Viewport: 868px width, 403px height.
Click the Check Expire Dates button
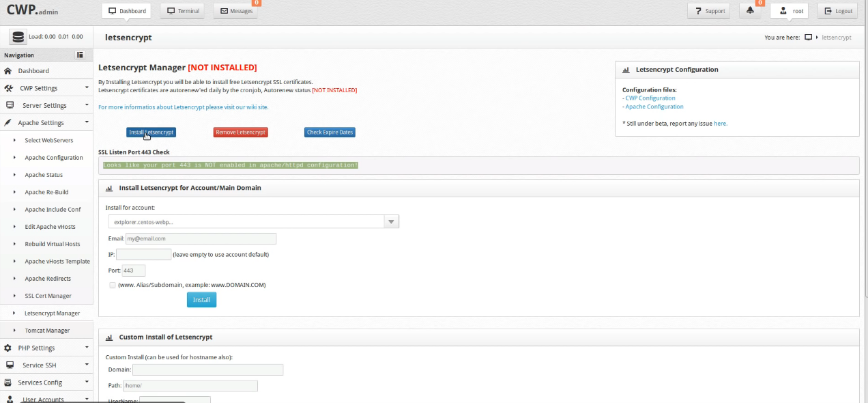tap(330, 132)
